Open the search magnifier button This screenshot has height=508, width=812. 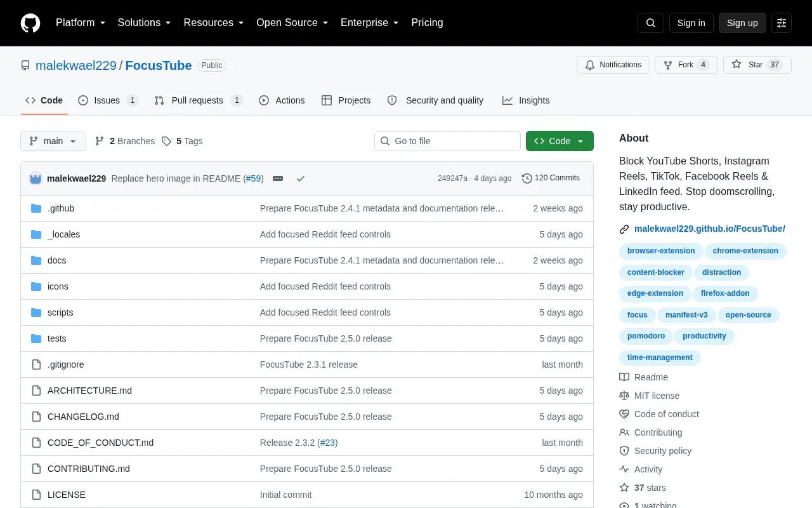pos(651,23)
